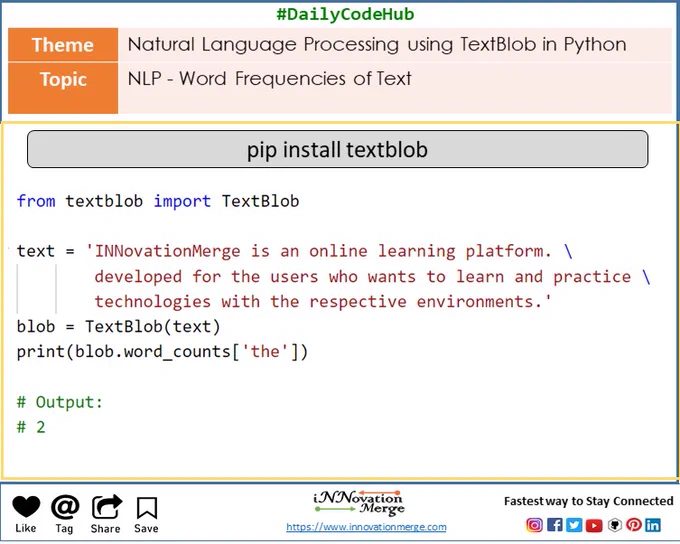Select the 'NLP - Word Frequencies of Text' text

tap(269, 79)
